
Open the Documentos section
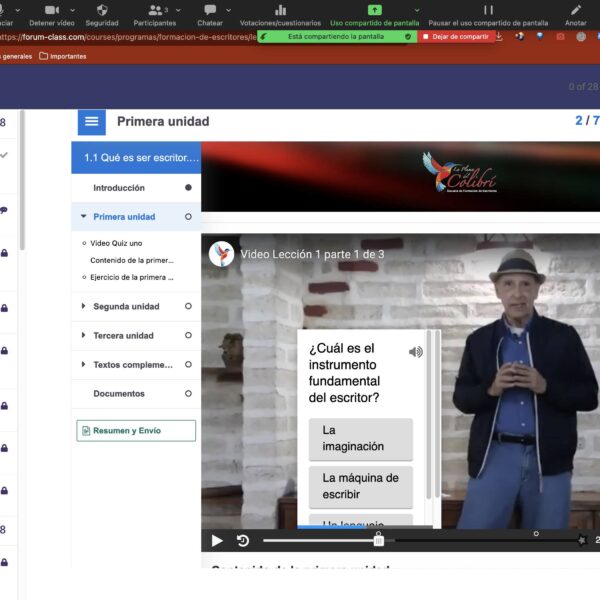(x=119, y=394)
